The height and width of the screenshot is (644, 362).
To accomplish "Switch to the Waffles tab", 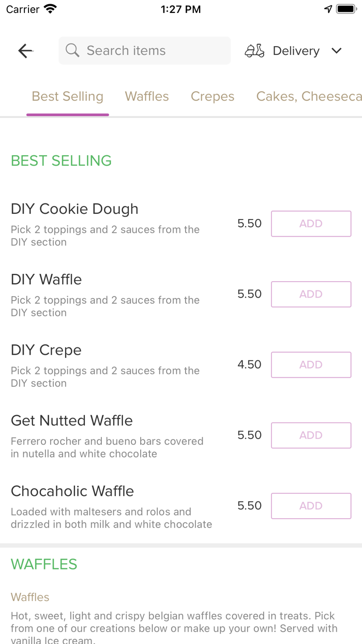I will 147,97.
